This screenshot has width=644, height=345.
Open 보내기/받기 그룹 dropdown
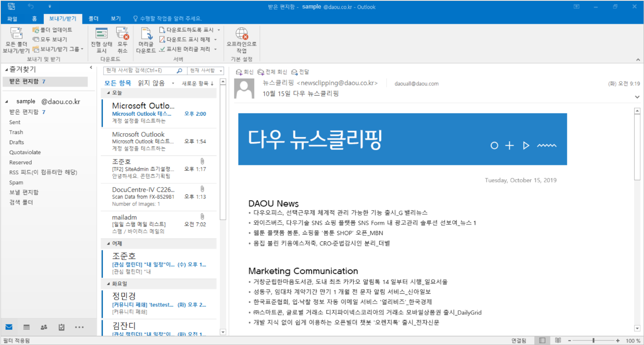(x=58, y=49)
